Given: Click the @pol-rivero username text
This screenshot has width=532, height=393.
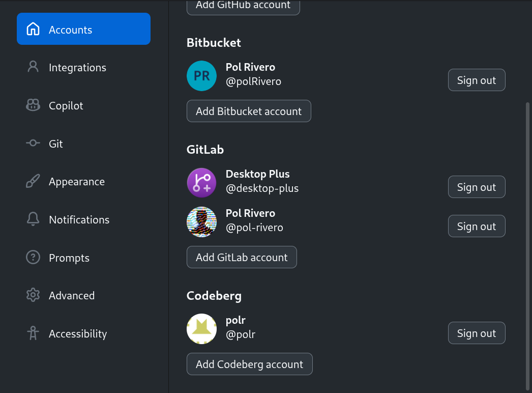Looking at the screenshot, I should 254,227.
